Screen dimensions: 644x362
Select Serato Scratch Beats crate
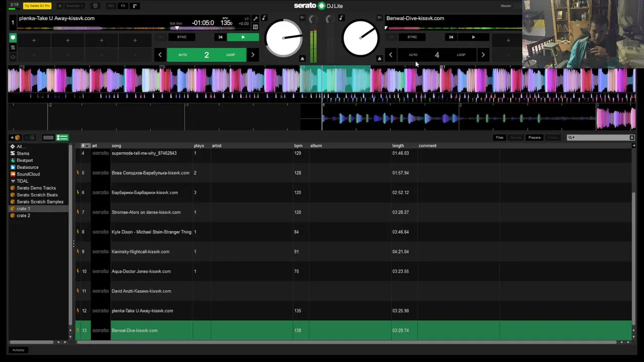point(37,195)
